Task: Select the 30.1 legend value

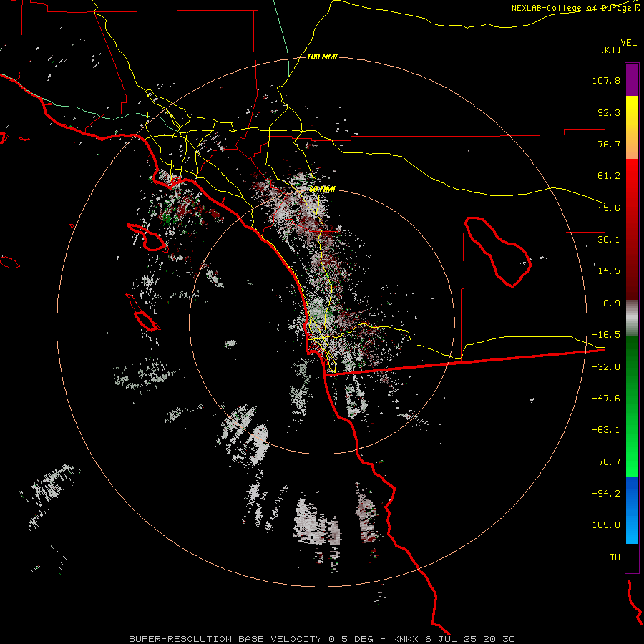Action: (609, 240)
